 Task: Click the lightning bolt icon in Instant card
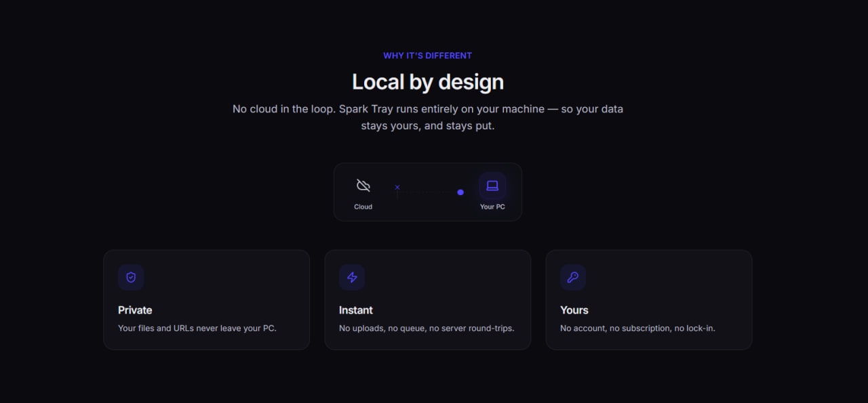coord(352,277)
